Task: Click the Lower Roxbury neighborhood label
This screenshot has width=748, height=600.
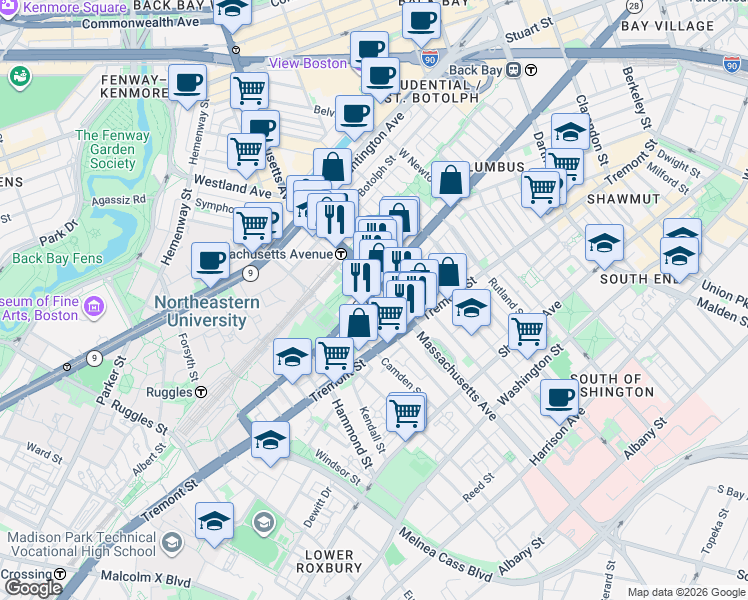Action: pos(329,561)
